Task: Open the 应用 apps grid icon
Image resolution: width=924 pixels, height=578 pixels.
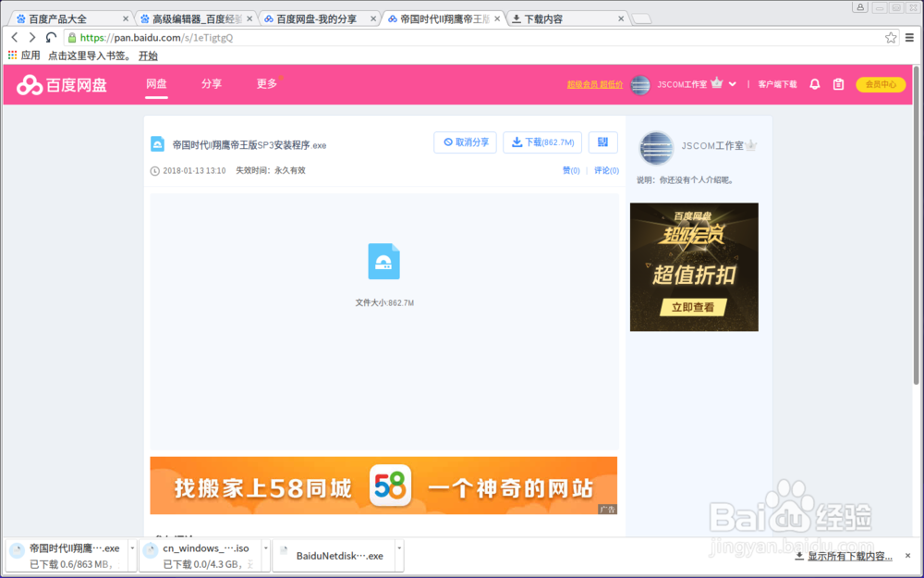Action: click(x=12, y=55)
